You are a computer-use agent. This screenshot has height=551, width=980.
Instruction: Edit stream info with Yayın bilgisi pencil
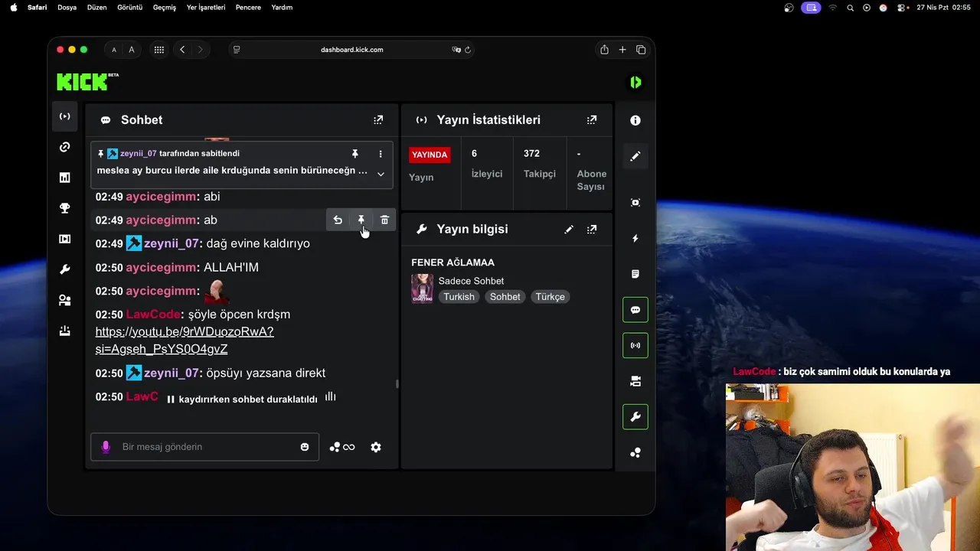coord(569,230)
